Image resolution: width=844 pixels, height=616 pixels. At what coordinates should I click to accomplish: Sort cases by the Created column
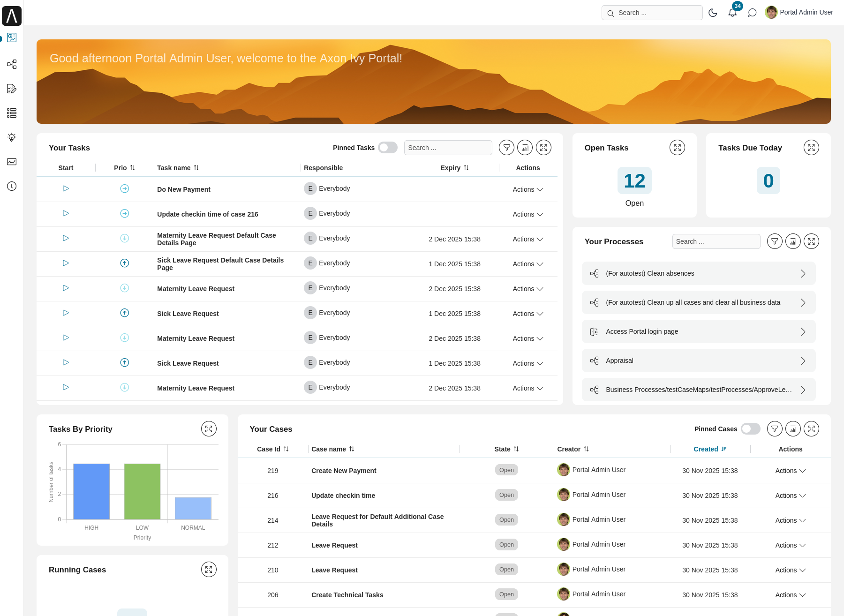[709, 449]
